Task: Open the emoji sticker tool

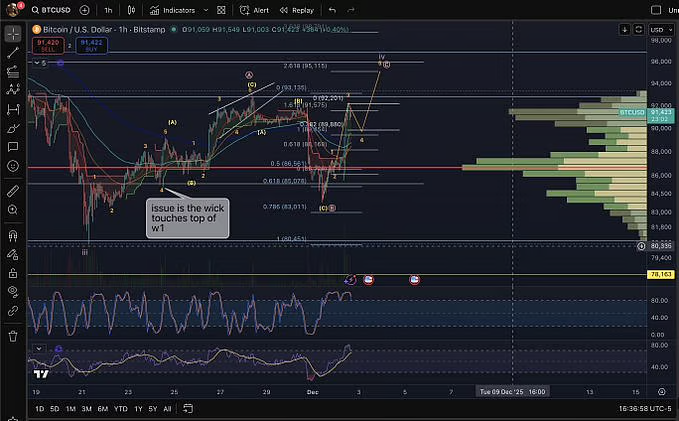Action: (12, 165)
